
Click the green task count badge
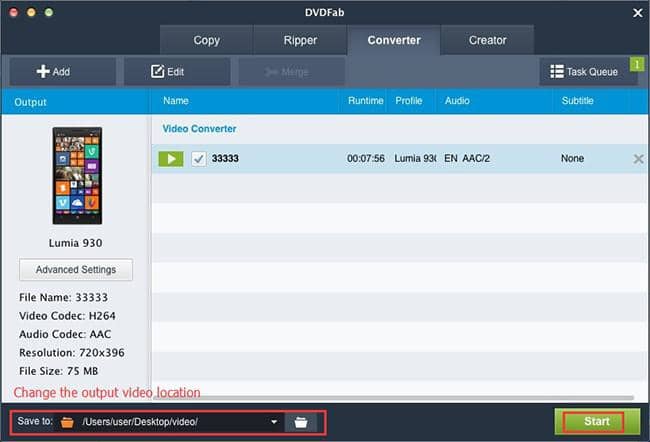pyautogui.click(x=637, y=65)
